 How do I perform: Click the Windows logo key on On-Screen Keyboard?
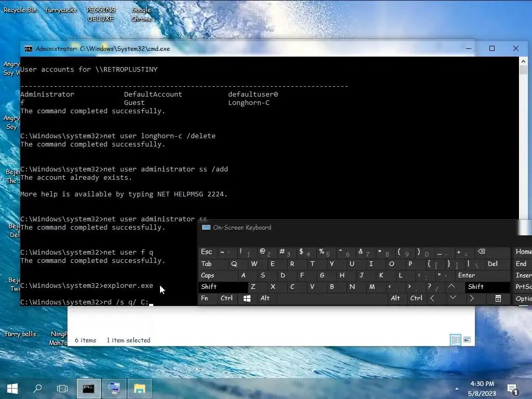click(247, 298)
